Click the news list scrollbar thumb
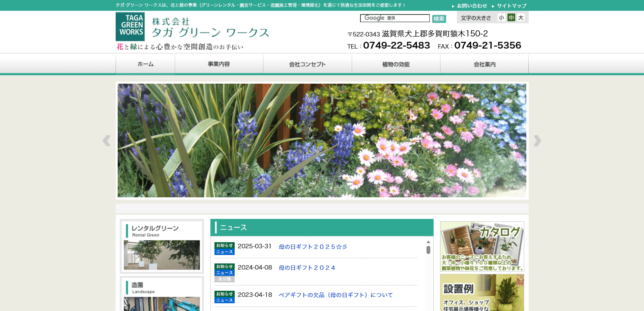This screenshot has width=644, height=311. pyautogui.click(x=428, y=250)
